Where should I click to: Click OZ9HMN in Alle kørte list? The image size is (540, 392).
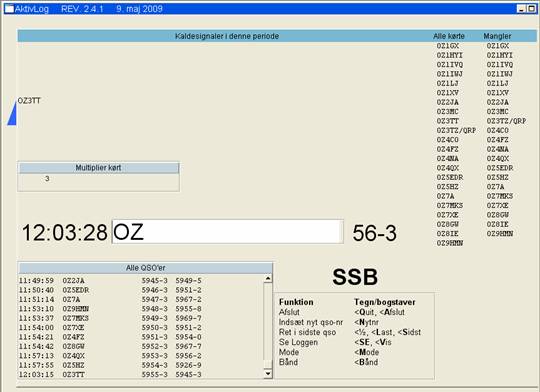(450, 243)
